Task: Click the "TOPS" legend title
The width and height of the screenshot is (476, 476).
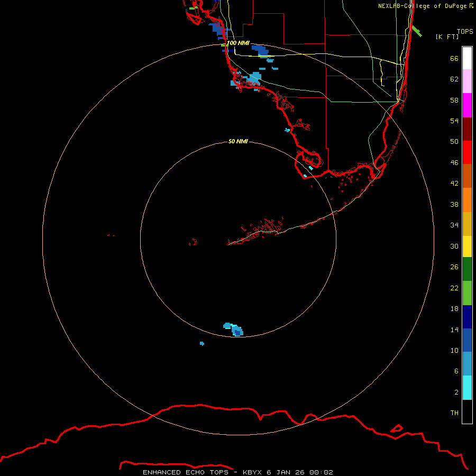Action: [465, 31]
